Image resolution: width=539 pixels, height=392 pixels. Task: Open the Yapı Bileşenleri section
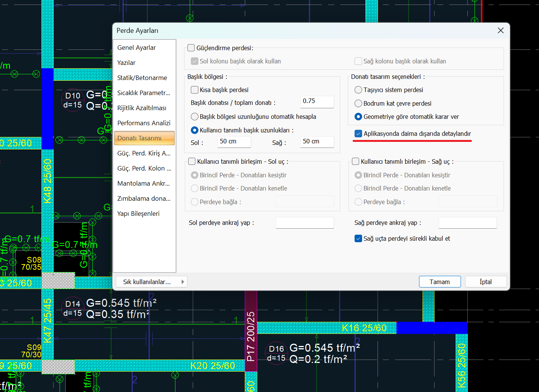[x=138, y=214]
